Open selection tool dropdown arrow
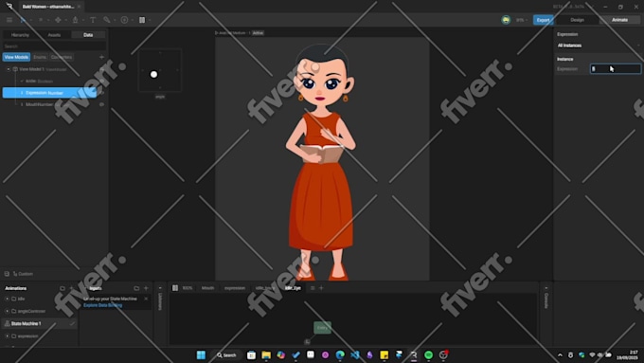This screenshot has width=644, height=363. tap(30, 20)
